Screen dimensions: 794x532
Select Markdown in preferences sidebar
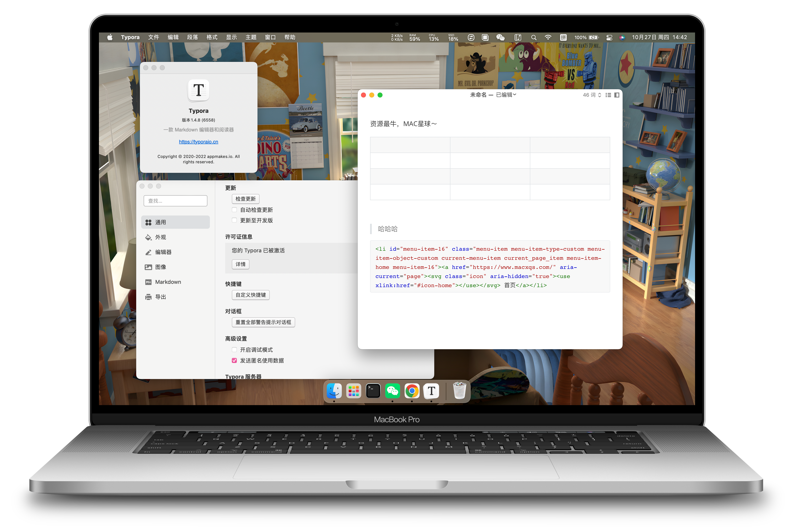(x=175, y=282)
